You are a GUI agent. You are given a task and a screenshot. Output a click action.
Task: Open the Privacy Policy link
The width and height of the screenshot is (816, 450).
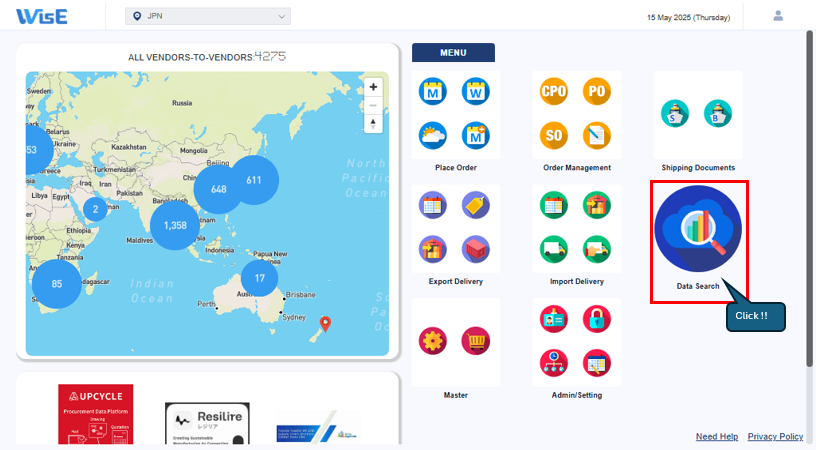coord(775,436)
